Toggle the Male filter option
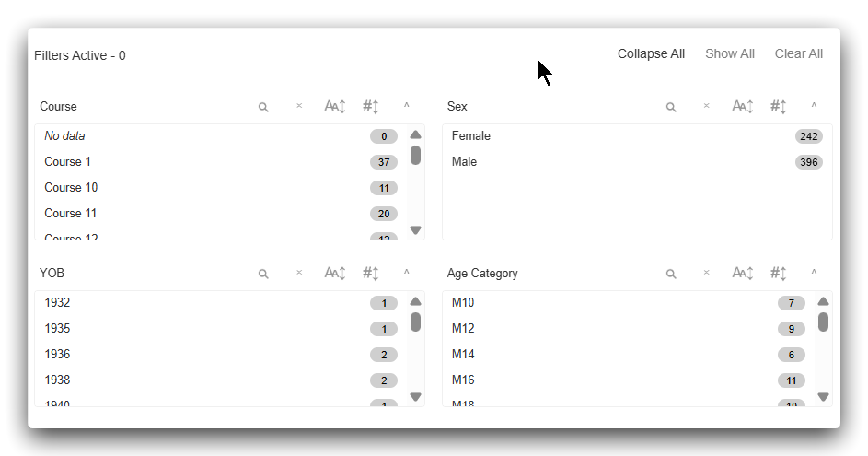The image size is (868, 456). coord(465,162)
